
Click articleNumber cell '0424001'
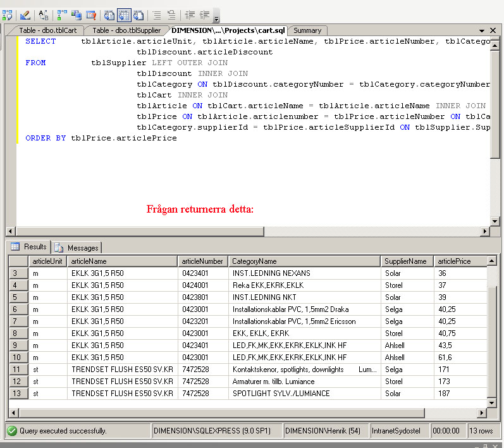click(203, 285)
